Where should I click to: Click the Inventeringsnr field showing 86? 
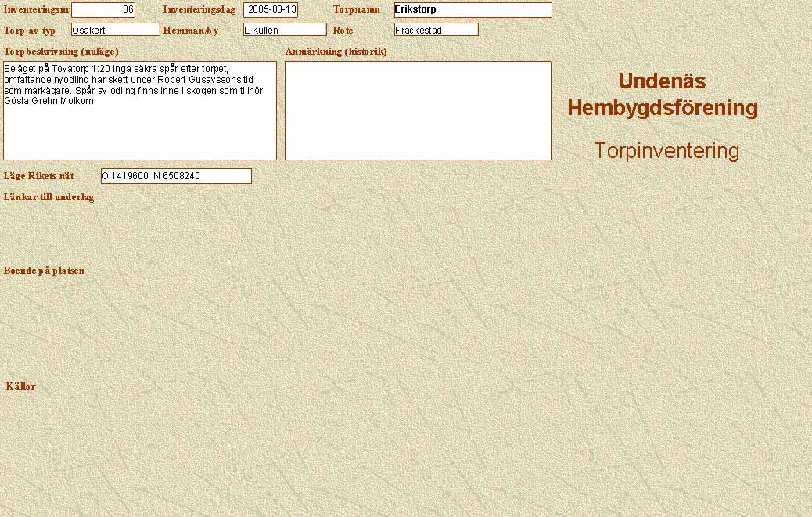[102, 10]
